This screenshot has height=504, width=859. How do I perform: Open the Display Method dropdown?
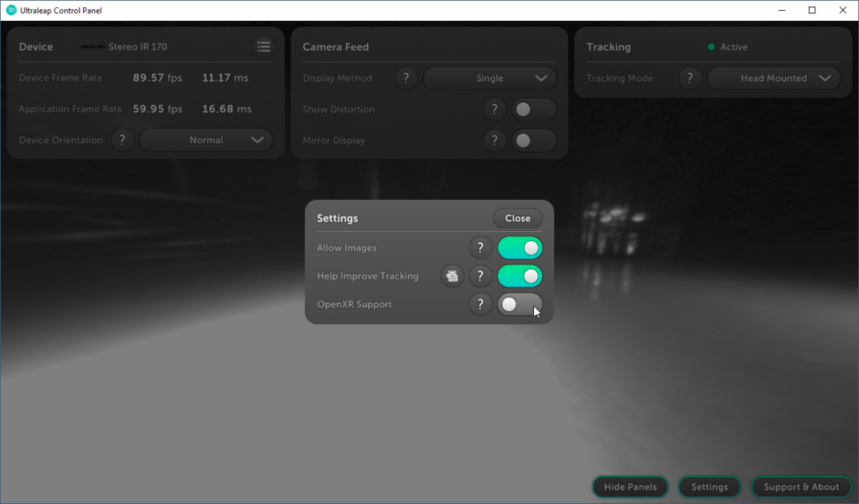click(x=490, y=78)
